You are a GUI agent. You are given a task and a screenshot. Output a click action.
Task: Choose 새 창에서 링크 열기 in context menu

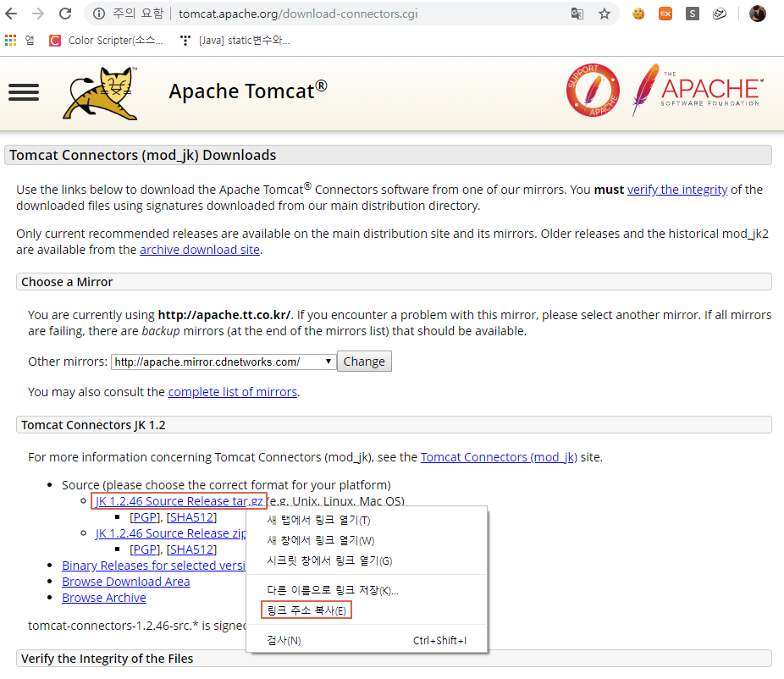(x=367, y=540)
